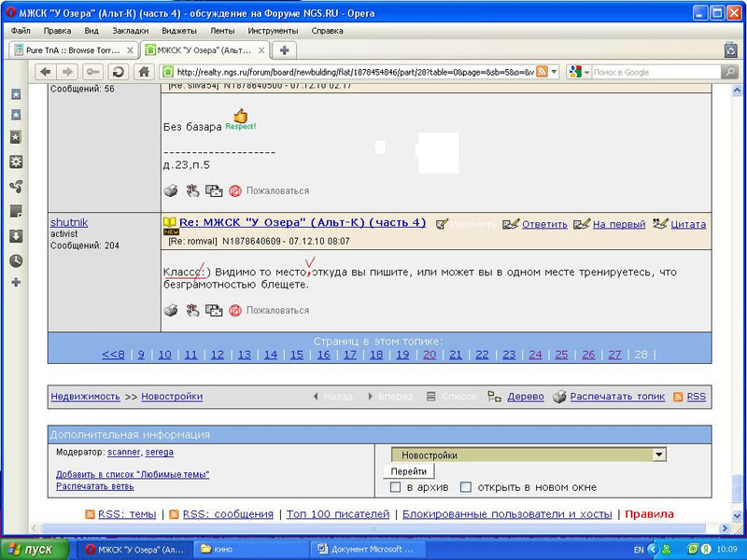Open Downloads panel icon in sidebar
Image resolution: width=747 pixels, height=560 pixels.
click(16, 236)
